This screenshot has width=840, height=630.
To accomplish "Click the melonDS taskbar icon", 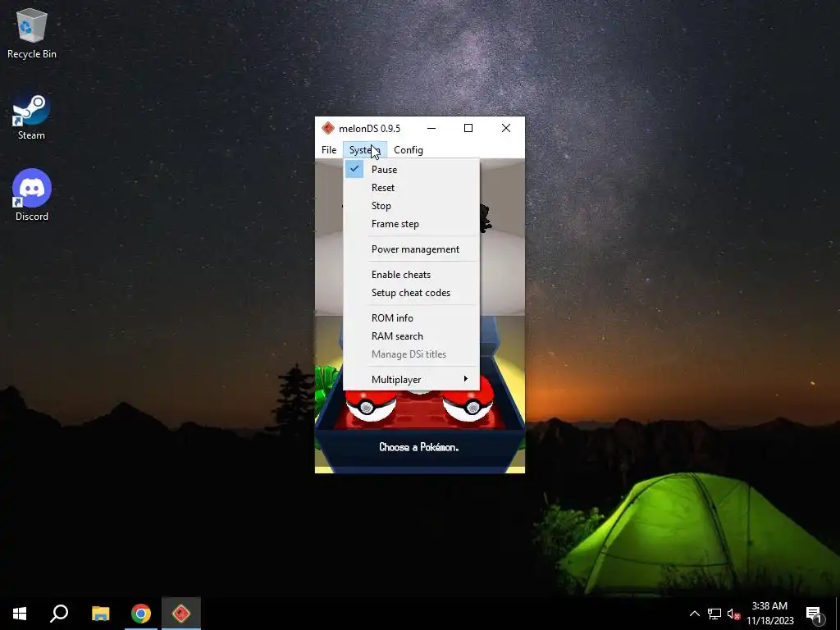I will (181, 614).
